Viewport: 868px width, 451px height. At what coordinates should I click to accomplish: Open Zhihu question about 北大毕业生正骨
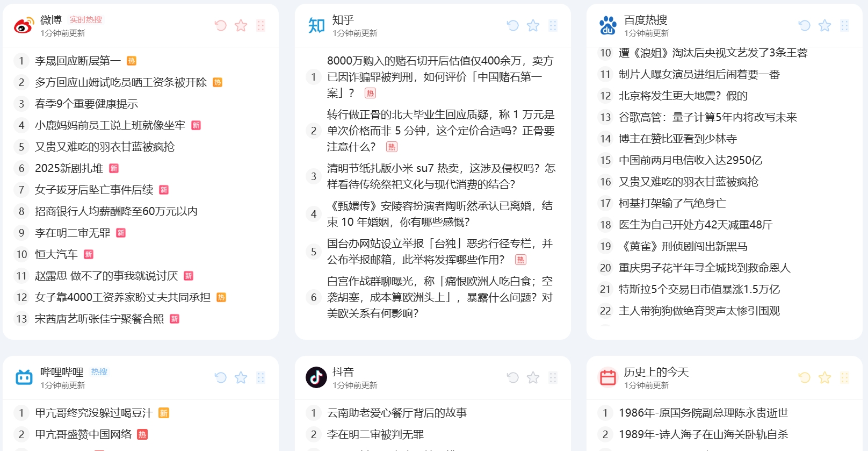tap(440, 131)
